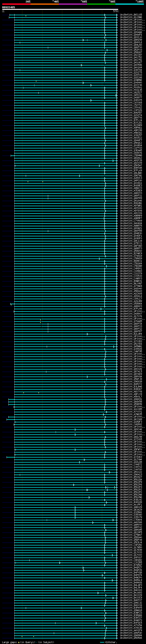
Task: Click label UniRef100_B4QPZ7
Action: click(x=131, y=567)
